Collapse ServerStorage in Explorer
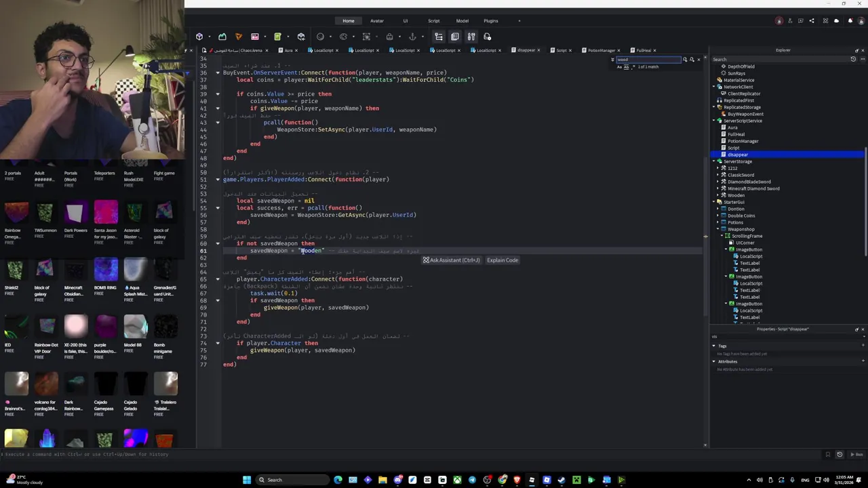Image resolution: width=868 pixels, height=488 pixels. coord(715,161)
